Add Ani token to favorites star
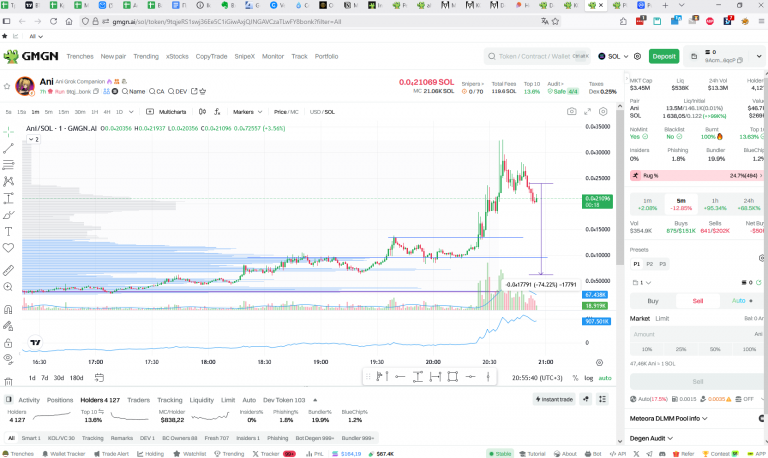 pyautogui.click(x=7, y=86)
